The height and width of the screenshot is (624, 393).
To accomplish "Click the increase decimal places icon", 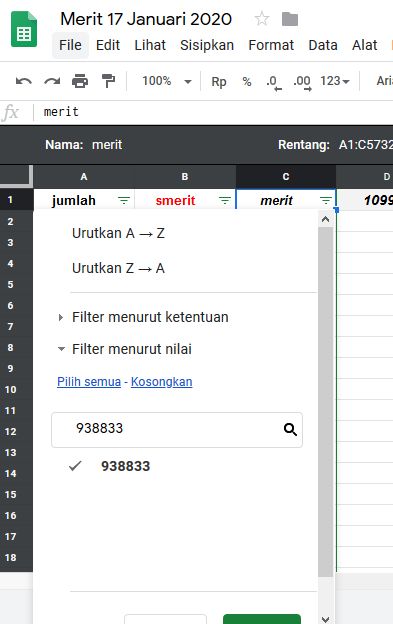I will pos(302,82).
